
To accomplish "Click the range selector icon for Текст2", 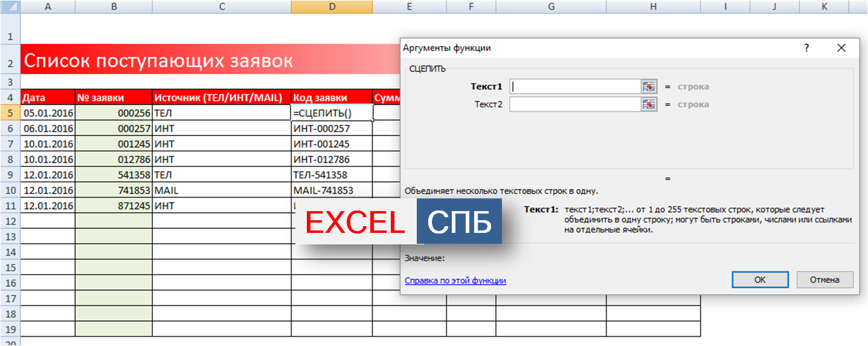I will click(x=649, y=105).
